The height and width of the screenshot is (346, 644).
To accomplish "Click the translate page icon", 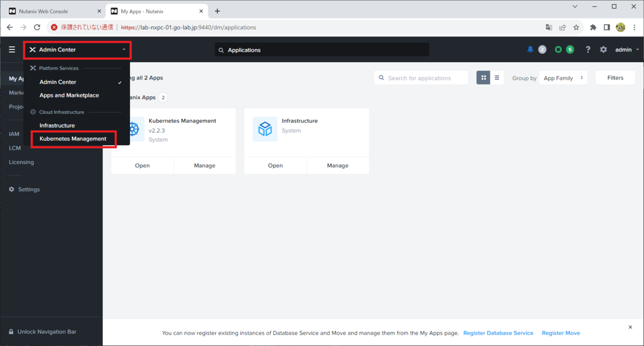I will click(x=548, y=27).
